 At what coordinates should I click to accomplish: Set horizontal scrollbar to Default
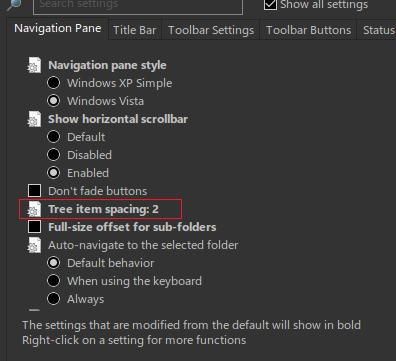(x=54, y=137)
